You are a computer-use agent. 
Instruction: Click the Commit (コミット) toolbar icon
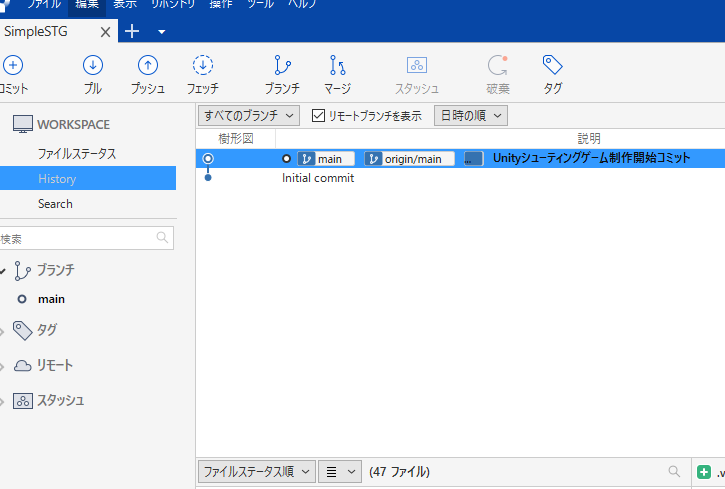pos(12,65)
